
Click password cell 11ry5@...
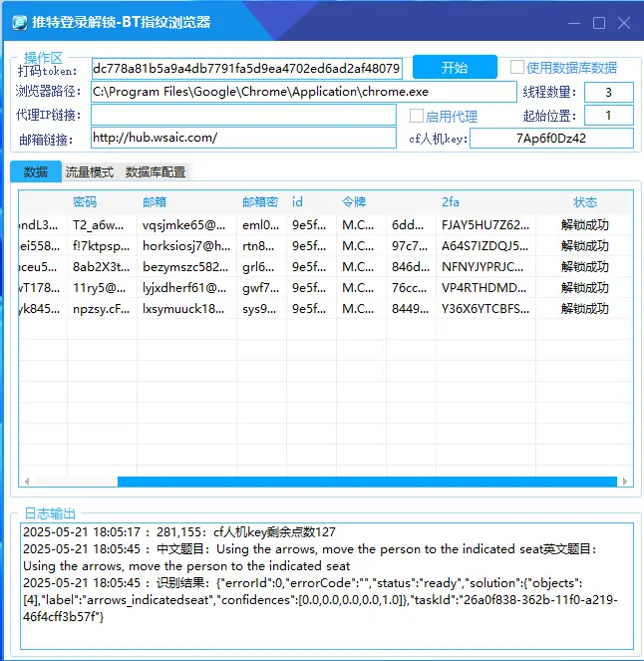(102, 288)
